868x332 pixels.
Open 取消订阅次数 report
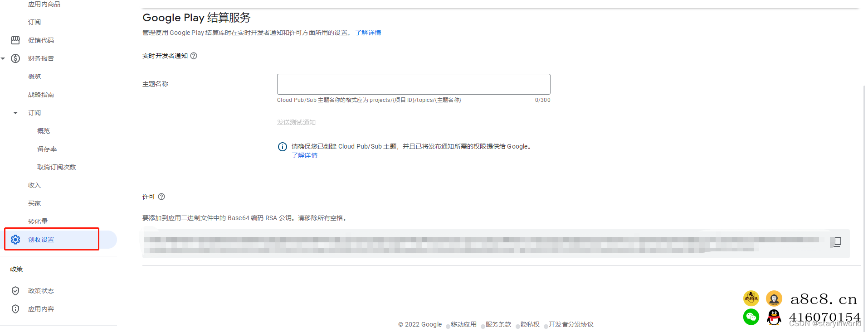pyautogui.click(x=57, y=167)
